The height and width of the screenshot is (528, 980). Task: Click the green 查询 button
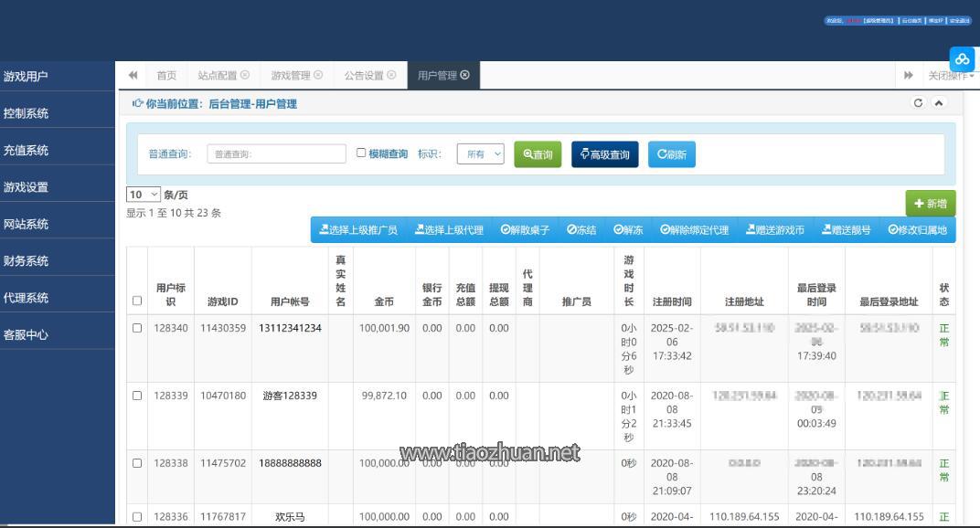click(538, 154)
